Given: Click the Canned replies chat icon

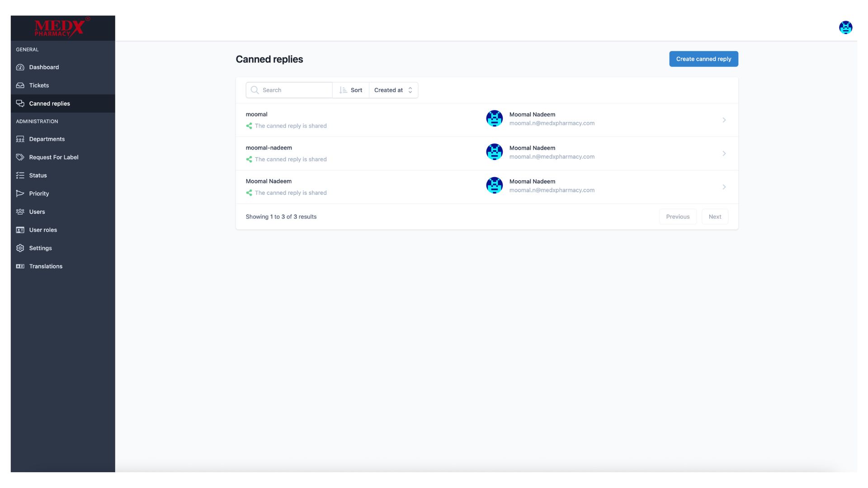Looking at the screenshot, I should tap(20, 103).
